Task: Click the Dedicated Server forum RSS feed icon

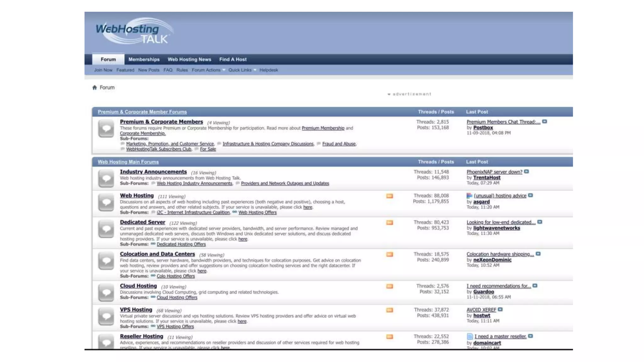Action: [389, 223]
